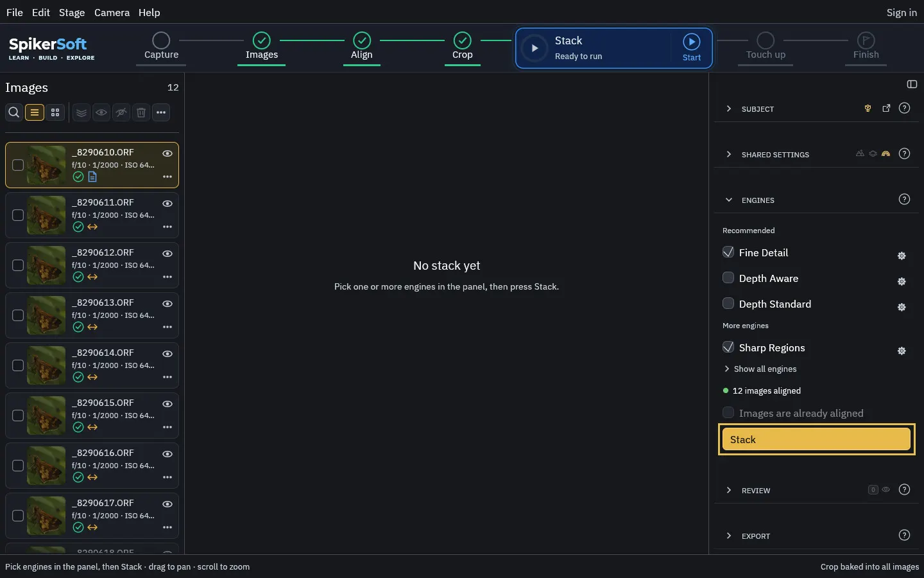Click Subject pop-out external icon
924x578 pixels.
click(x=886, y=108)
